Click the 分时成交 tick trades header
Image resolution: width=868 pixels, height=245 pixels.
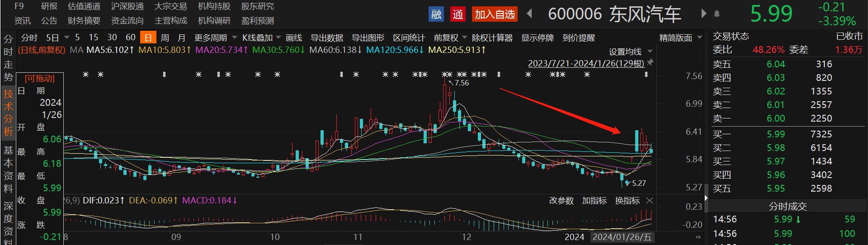click(x=788, y=206)
